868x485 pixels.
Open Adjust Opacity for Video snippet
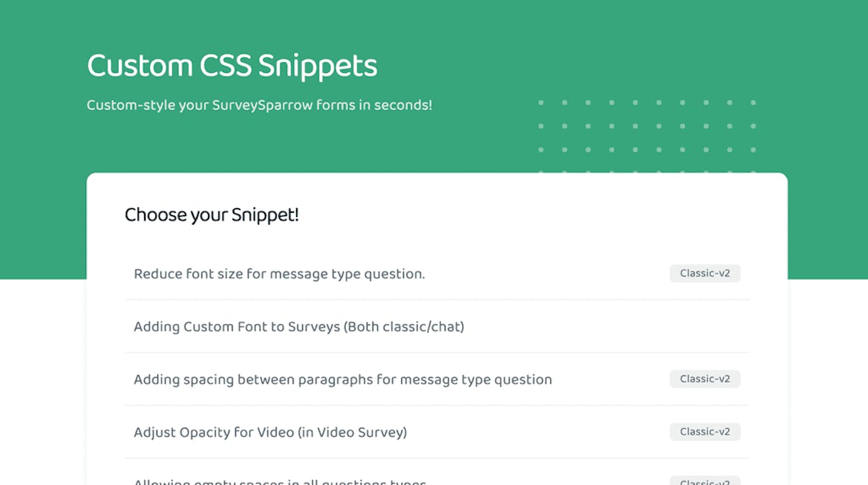(x=437, y=432)
